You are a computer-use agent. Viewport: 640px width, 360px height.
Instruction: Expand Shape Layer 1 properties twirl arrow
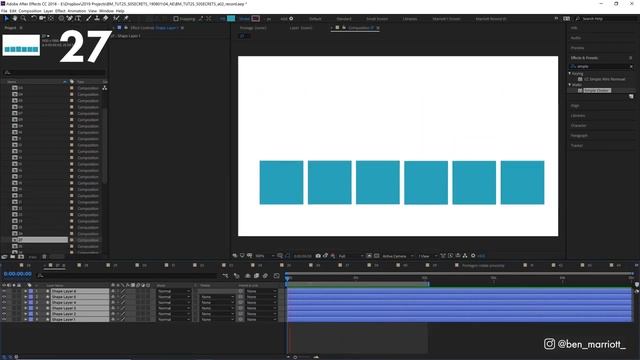point(26,320)
